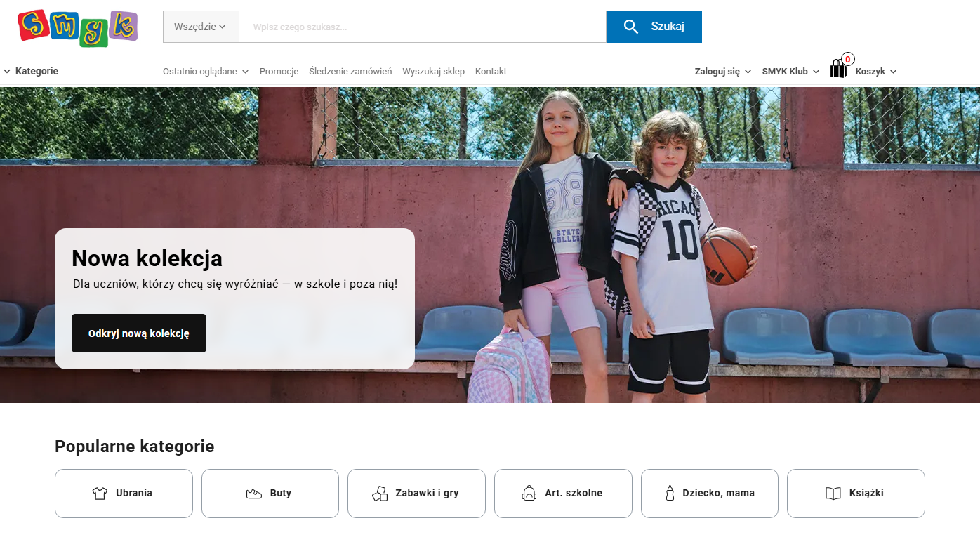Screen dimensions: 980x542
Task: Click the cart item count badge
Action: 848,60
